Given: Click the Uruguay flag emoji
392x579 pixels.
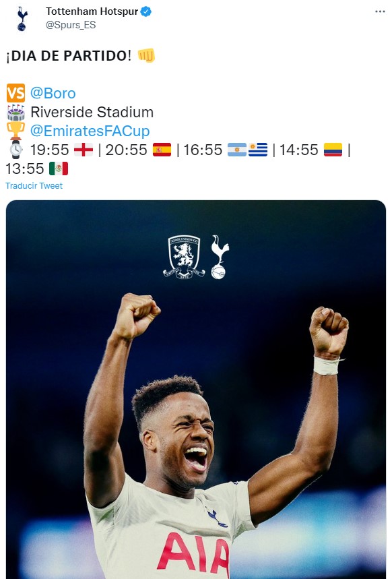Looking at the screenshot, I should 258,150.
